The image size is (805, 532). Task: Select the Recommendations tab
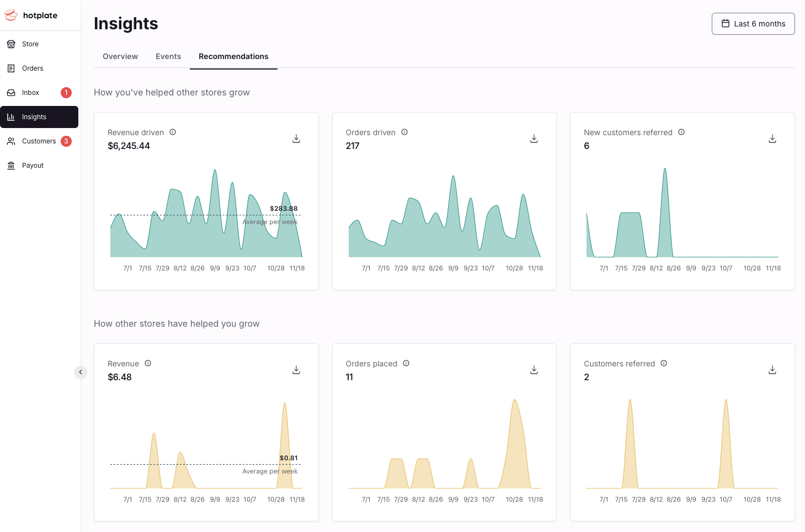[x=233, y=56]
